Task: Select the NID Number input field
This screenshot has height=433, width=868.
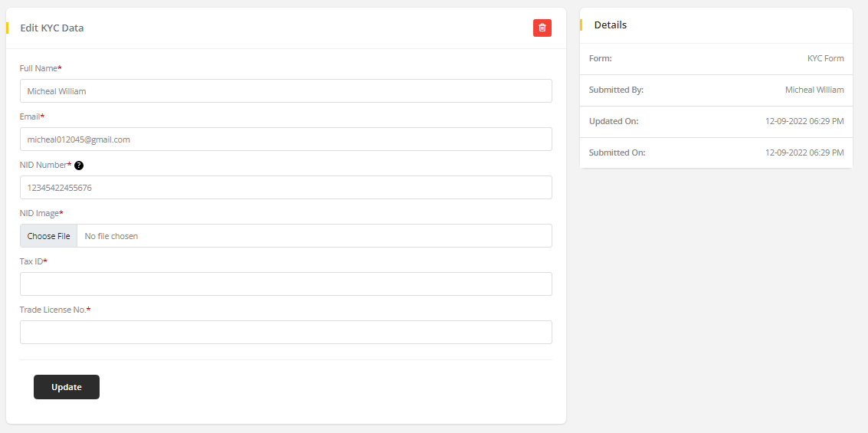Action: tap(286, 188)
